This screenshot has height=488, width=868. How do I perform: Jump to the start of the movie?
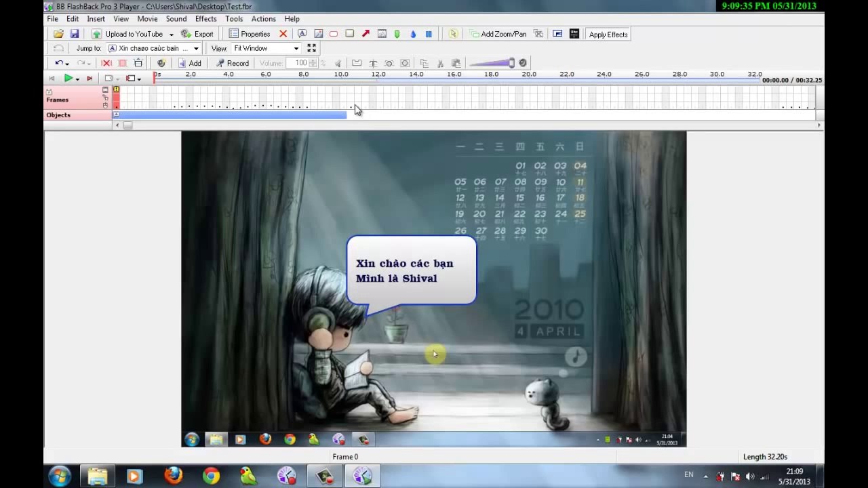(x=52, y=79)
